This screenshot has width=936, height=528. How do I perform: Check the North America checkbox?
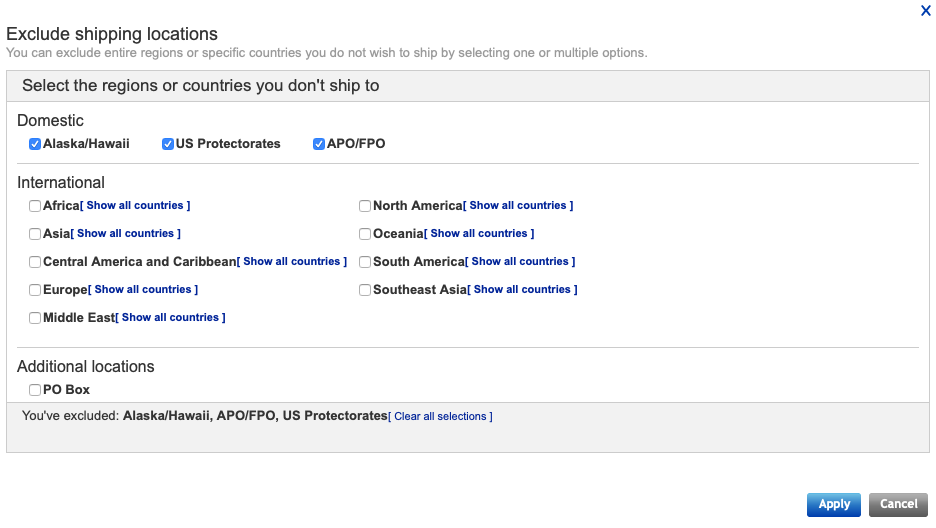coord(365,206)
